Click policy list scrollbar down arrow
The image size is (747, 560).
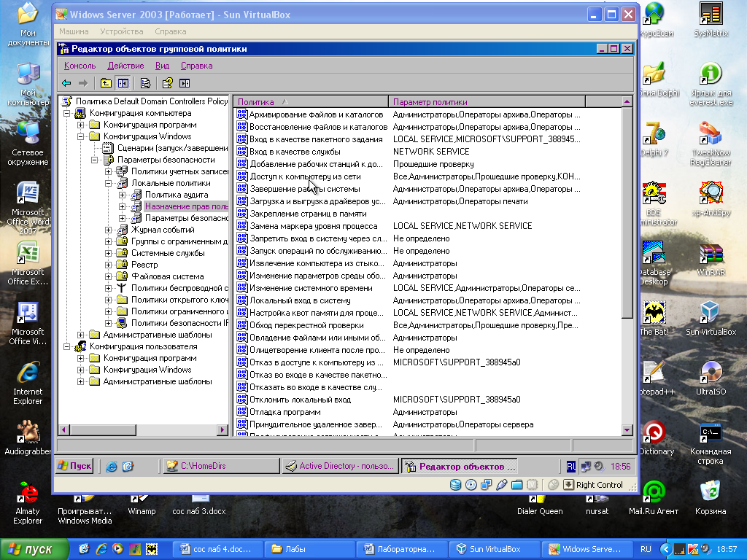tap(627, 430)
